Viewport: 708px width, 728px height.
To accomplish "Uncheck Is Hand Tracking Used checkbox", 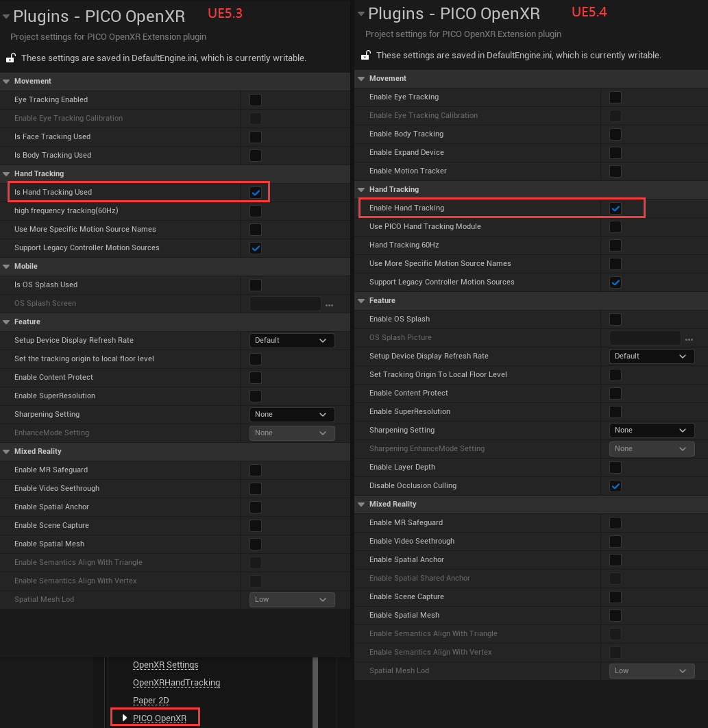I will tap(256, 193).
